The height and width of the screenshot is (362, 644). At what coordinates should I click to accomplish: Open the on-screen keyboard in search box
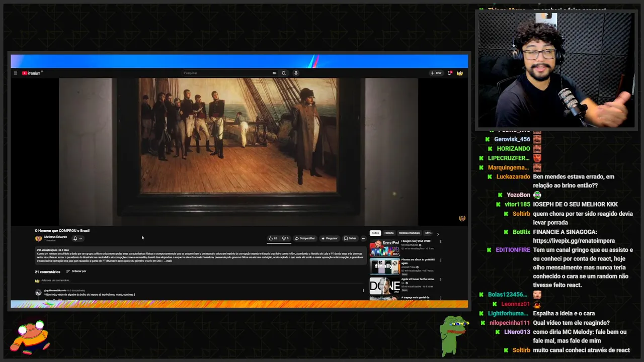pos(274,73)
